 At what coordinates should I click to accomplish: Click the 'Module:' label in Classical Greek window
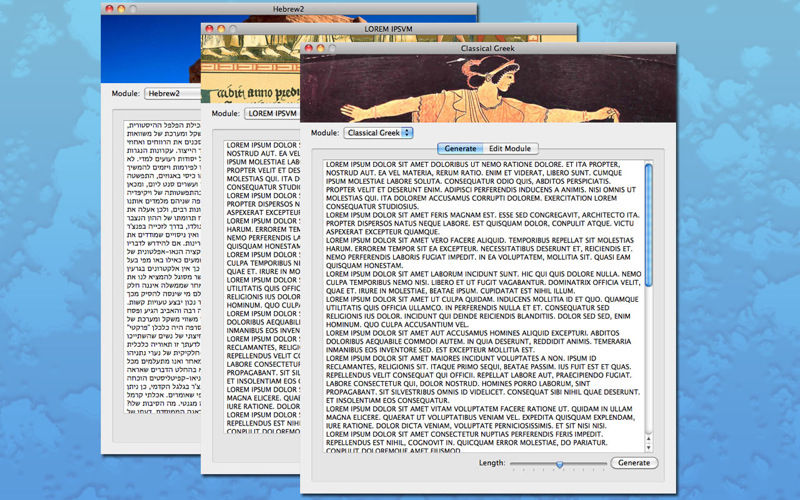pyautogui.click(x=325, y=133)
